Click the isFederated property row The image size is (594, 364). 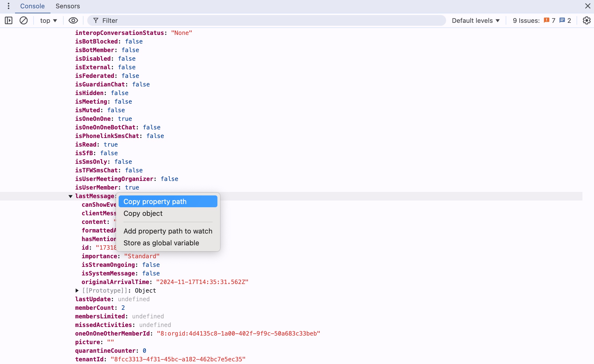[x=107, y=76]
